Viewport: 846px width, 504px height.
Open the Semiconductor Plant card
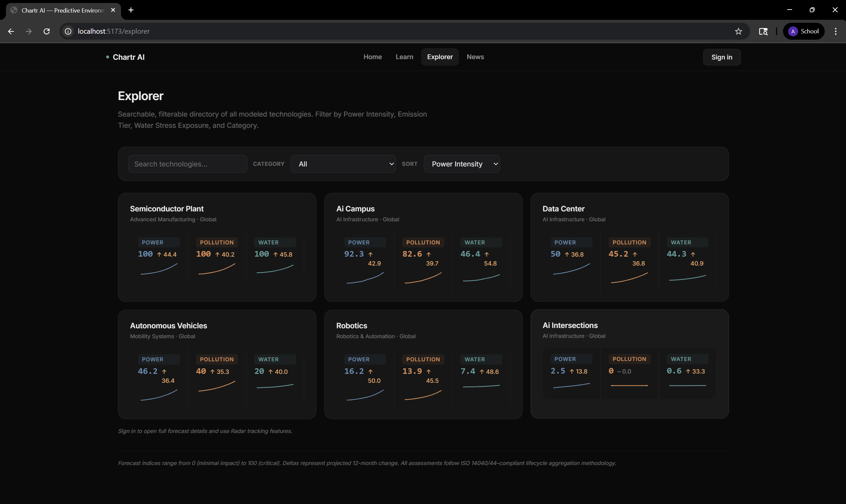click(x=217, y=247)
